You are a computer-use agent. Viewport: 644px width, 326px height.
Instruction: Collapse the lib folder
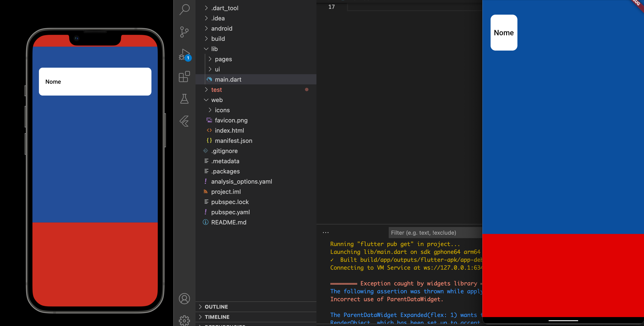point(206,49)
